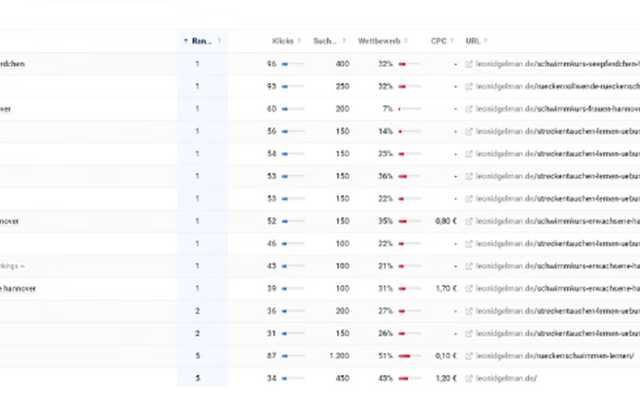
Task: Select the CPC value 1,70 €
Action: point(446,289)
